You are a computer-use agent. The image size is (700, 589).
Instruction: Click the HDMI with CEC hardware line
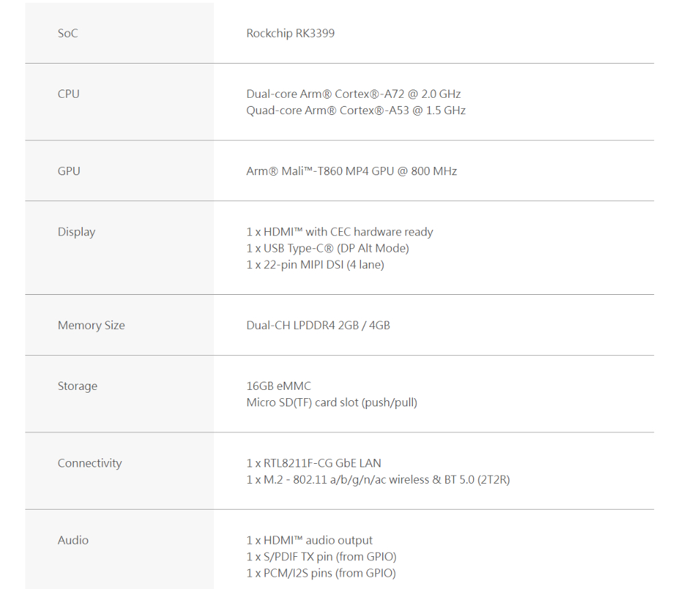click(x=339, y=233)
